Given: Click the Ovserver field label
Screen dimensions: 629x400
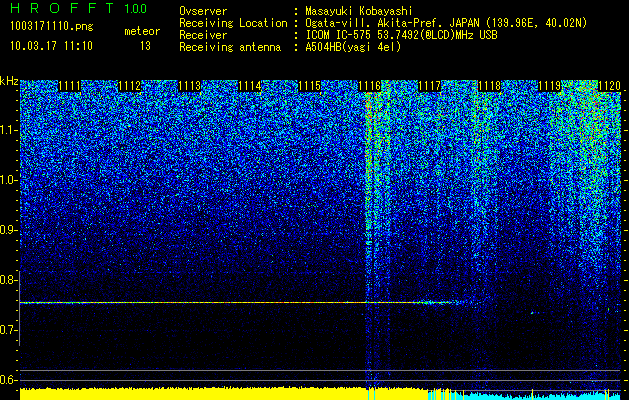Looking at the screenshot, I should [x=203, y=11].
